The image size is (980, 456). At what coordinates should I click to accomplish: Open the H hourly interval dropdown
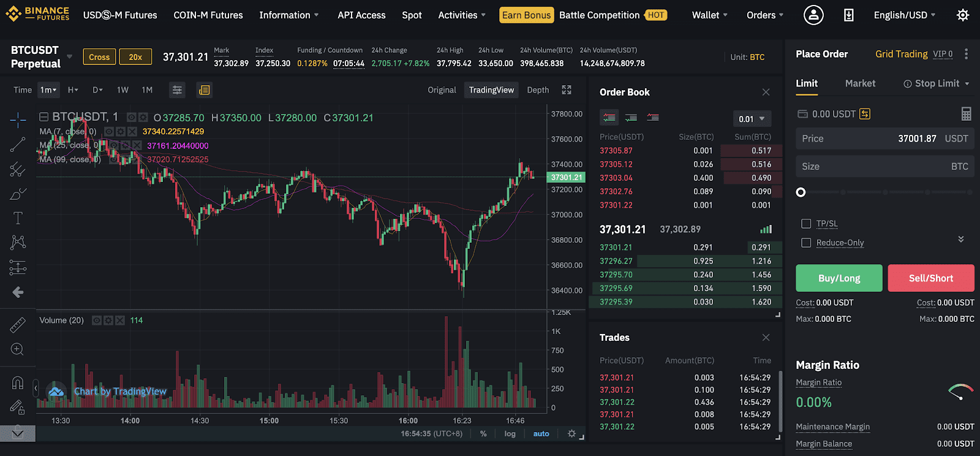pos(73,90)
